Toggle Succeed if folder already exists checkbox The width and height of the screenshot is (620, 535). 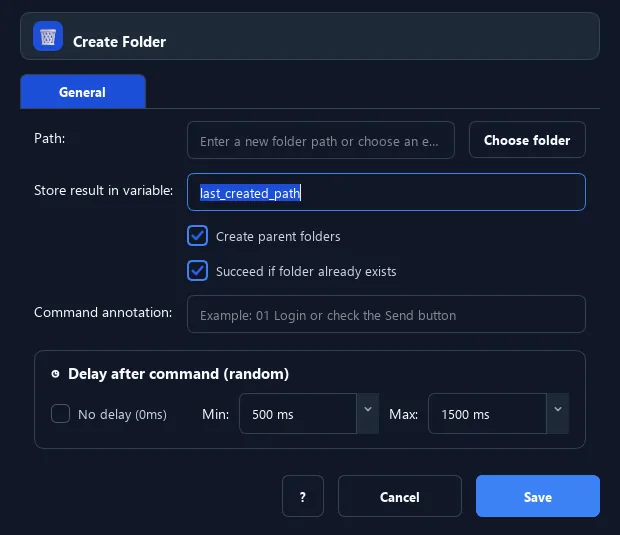[197, 271]
